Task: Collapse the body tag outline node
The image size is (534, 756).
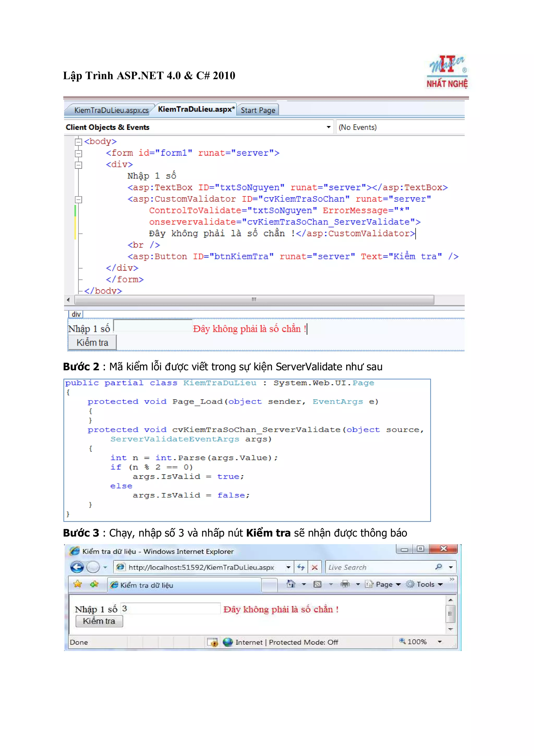Action: (x=78, y=142)
